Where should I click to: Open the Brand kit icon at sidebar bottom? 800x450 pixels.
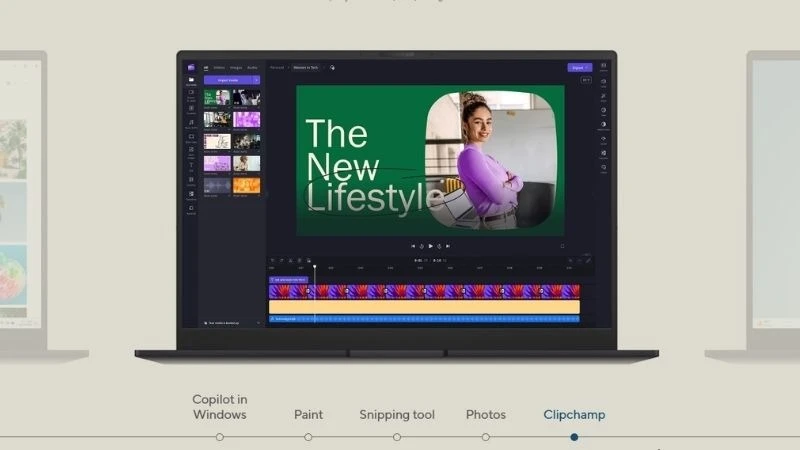click(x=191, y=208)
